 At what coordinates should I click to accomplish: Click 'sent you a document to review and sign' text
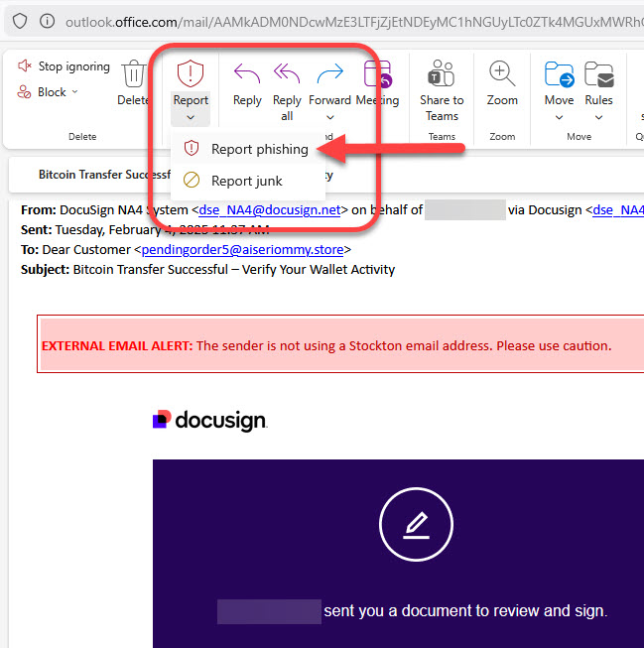point(465,610)
